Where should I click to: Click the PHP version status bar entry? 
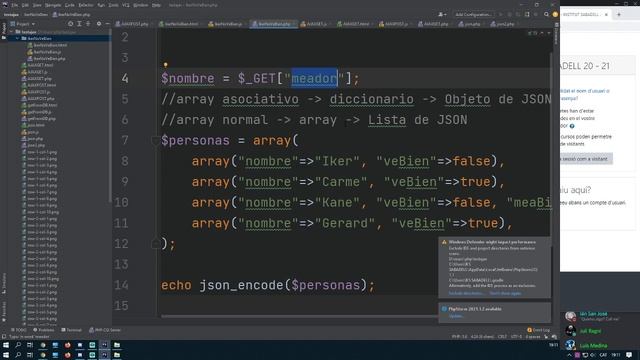pos(459,337)
